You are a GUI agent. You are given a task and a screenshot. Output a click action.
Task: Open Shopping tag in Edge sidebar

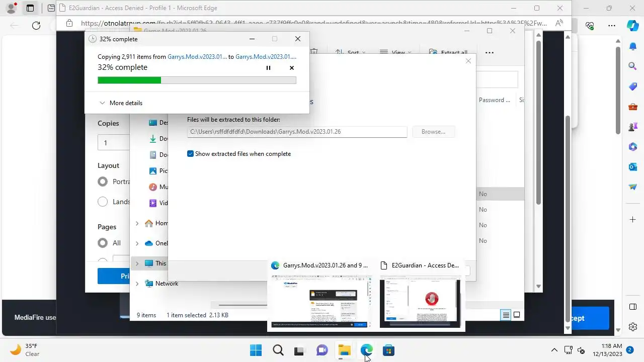[x=633, y=86]
